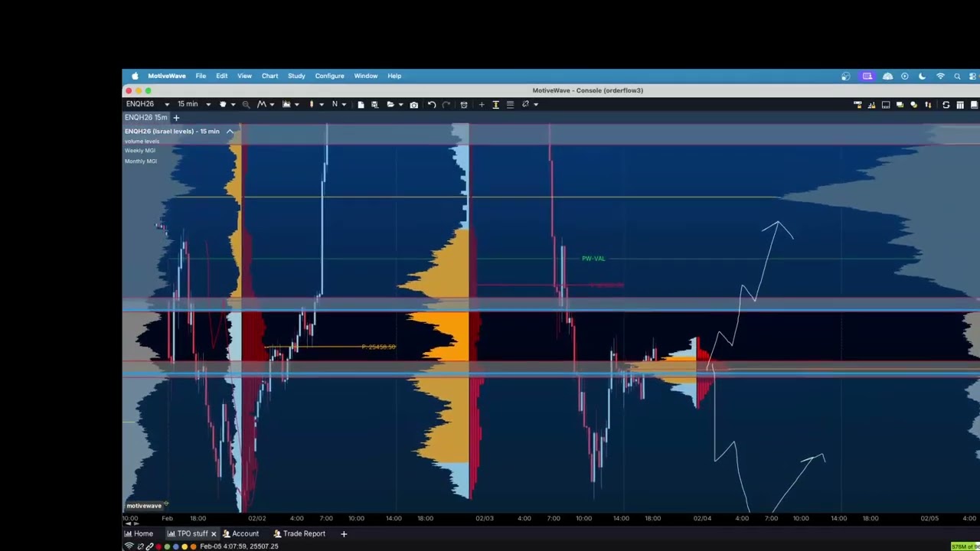Click the chart link chain icon

(x=525, y=104)
